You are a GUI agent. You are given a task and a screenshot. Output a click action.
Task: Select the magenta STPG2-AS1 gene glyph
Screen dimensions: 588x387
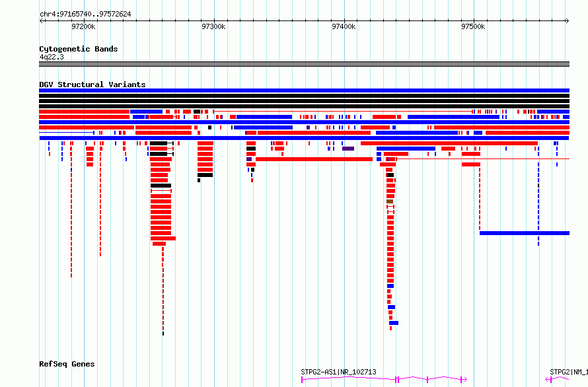pos(384,380)
